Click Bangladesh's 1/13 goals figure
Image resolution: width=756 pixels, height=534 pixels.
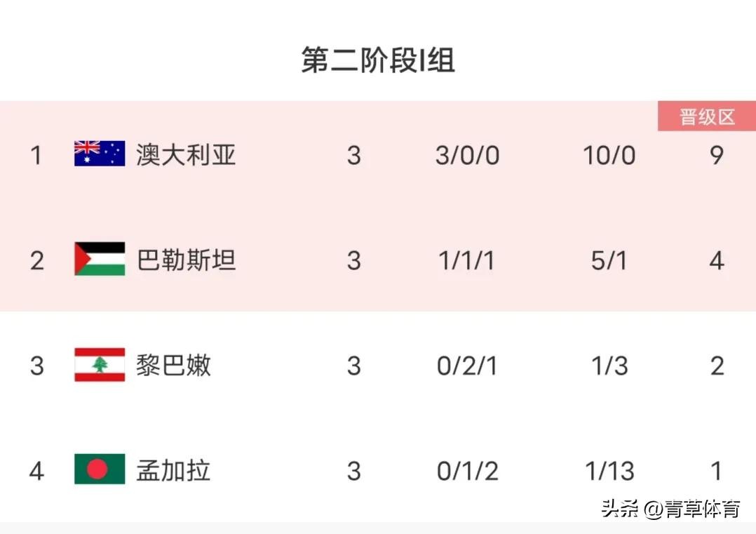609,472
